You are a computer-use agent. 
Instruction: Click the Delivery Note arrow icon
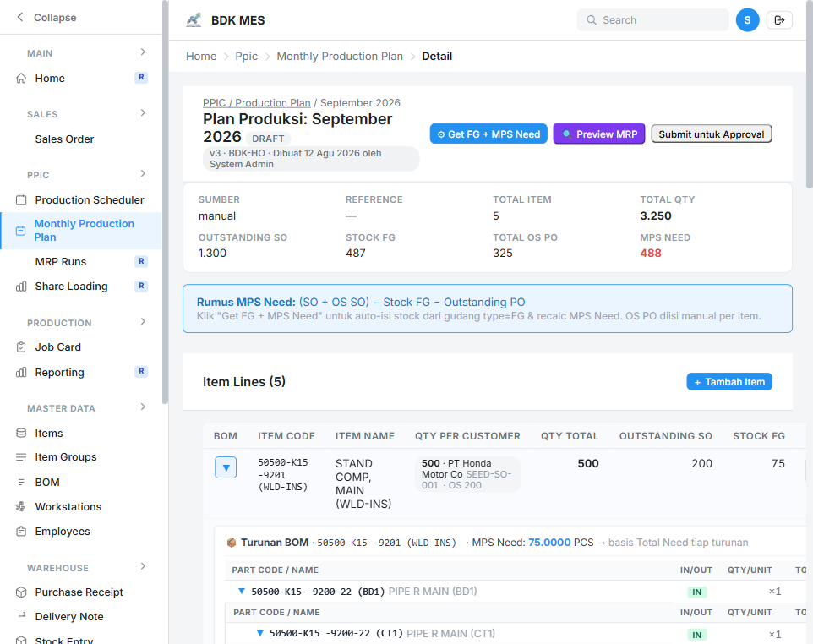22,615
